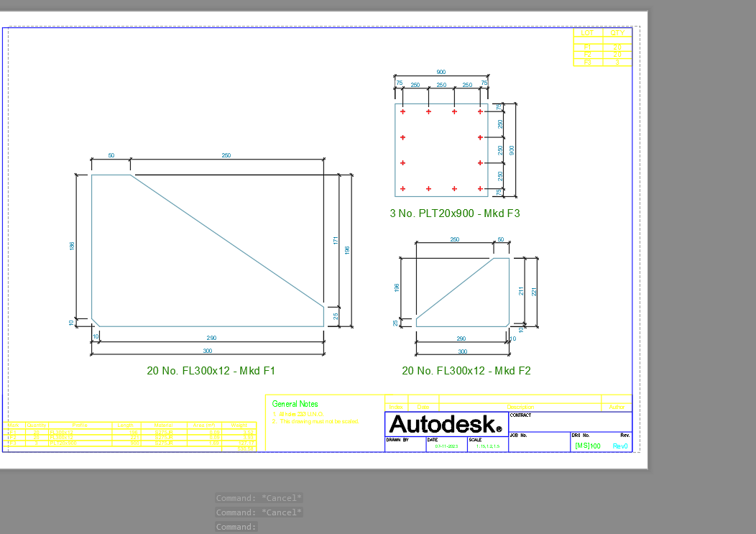Select the Rev0 revision text
This screenshot has width=756, height=534.
621,446
